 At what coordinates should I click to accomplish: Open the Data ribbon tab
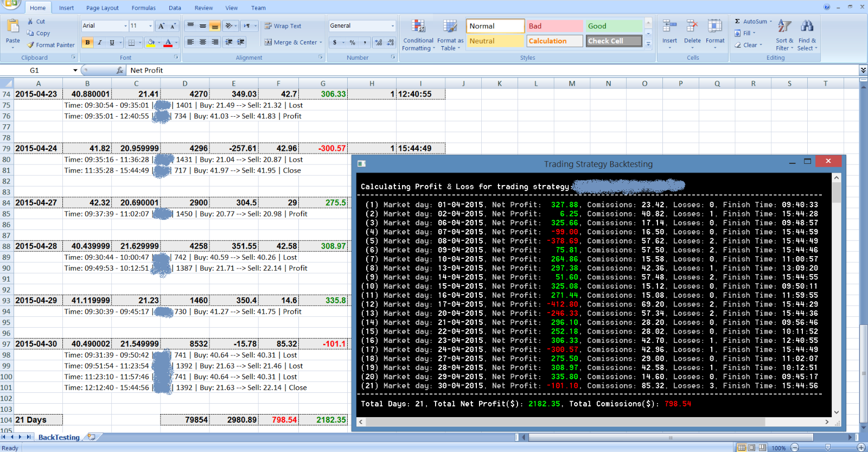tap(175, 8)
